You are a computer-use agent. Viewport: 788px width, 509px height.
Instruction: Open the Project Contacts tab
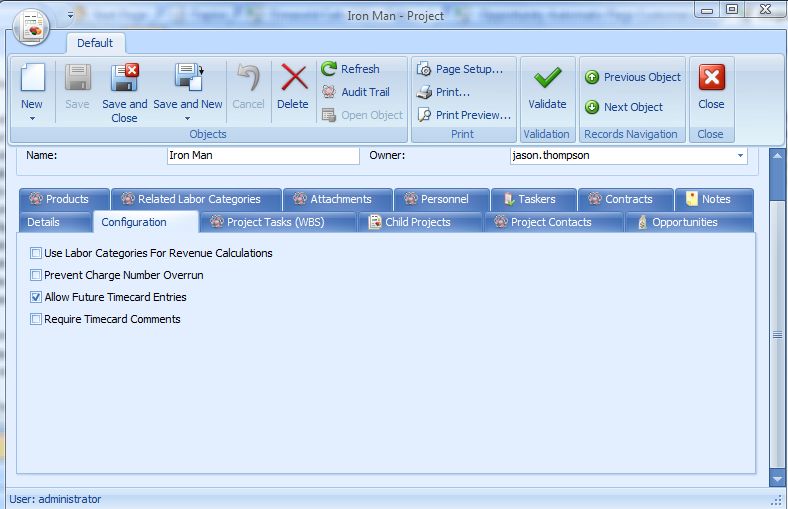(554, 222)
